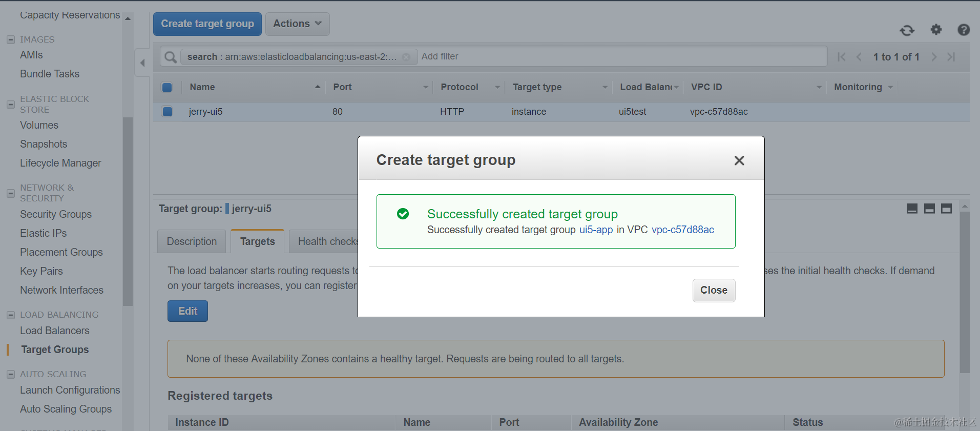
Task: Open Lifecycle Manager in the sidebar
Action: click(x=60, y=163)
